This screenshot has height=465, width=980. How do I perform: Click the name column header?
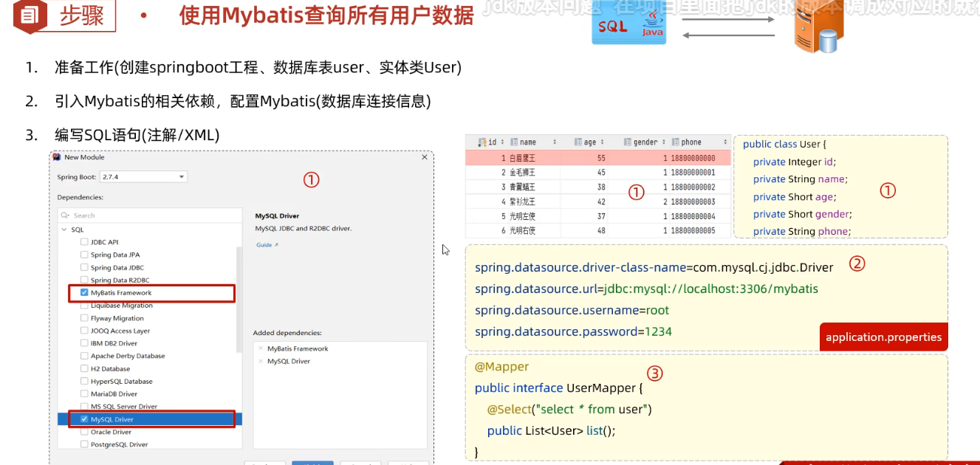click(x=527, y=142)
